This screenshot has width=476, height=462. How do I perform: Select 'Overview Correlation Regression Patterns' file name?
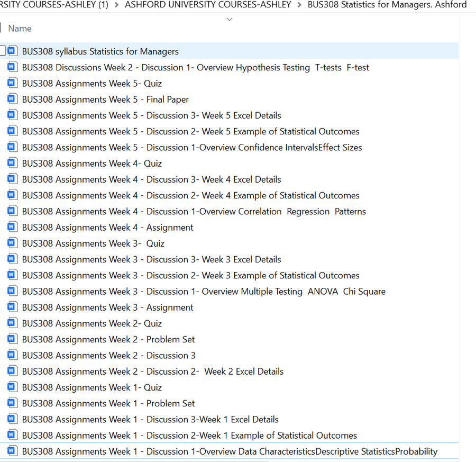194,212
